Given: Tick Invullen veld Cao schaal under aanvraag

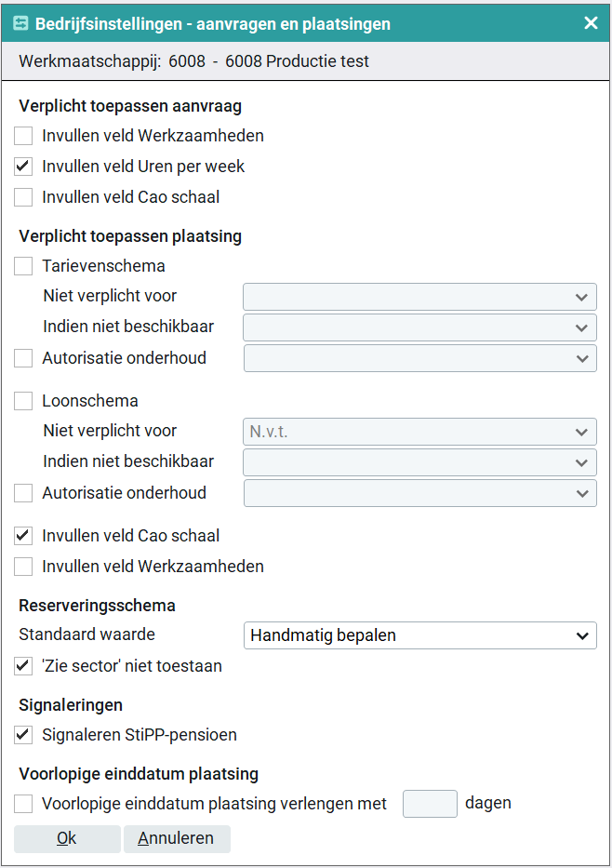Looking at the screenshot, I should pyautogui.click(x=23, y=197).
